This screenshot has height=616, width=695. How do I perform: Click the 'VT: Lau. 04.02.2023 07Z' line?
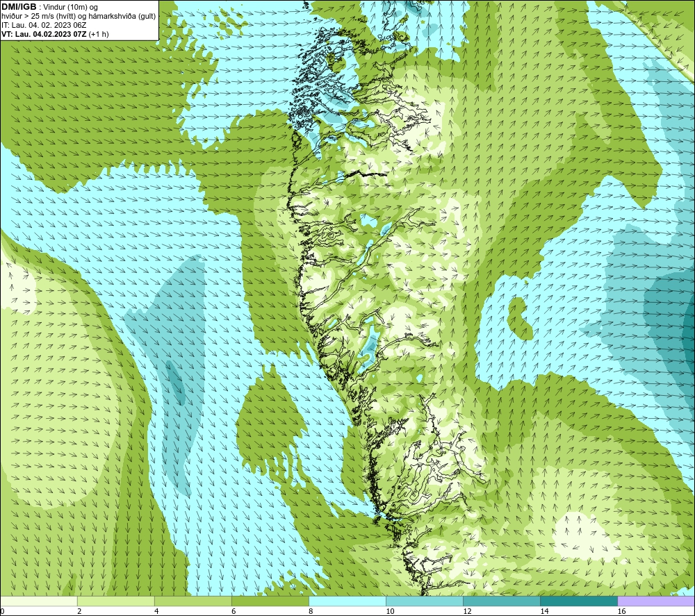pyautogui.click(x=44, y=34)
